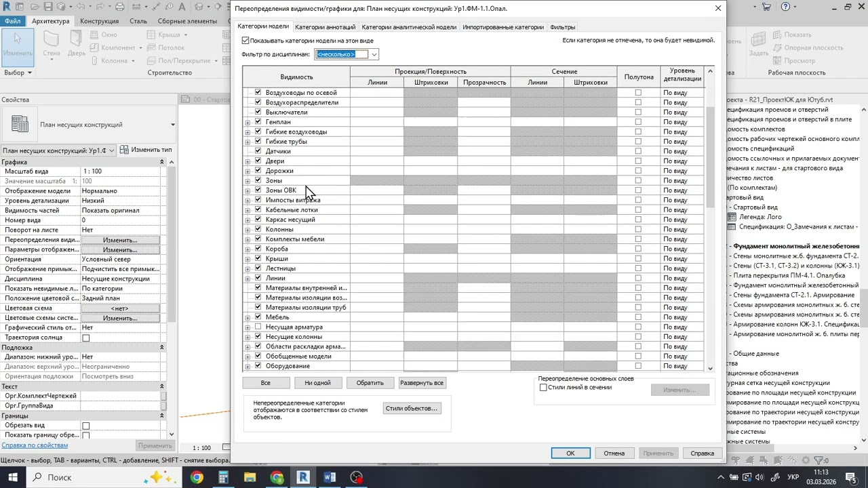Save the project using the floppy disk icon
The image size is (868, 488).
point(48,7)
